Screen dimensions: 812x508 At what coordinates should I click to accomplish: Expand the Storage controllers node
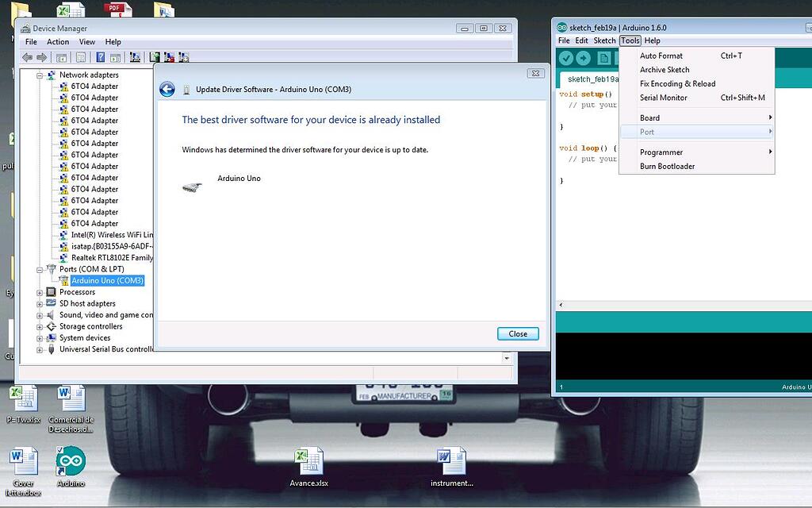[40, 326]
